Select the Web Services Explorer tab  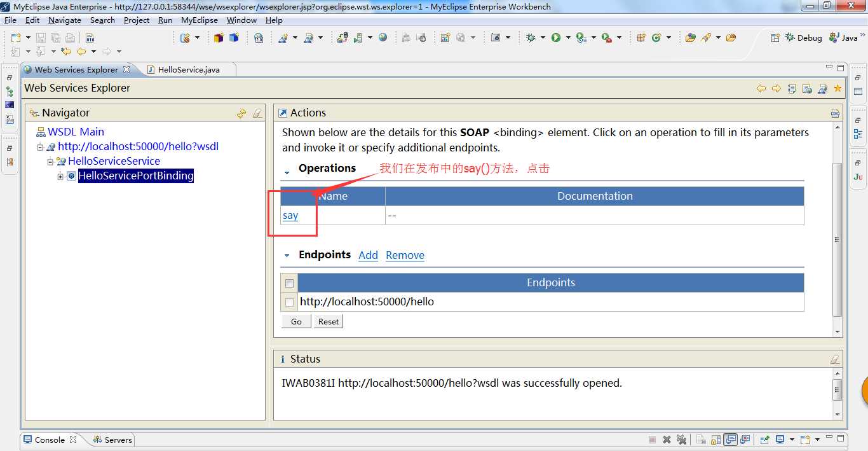point(76,69)
